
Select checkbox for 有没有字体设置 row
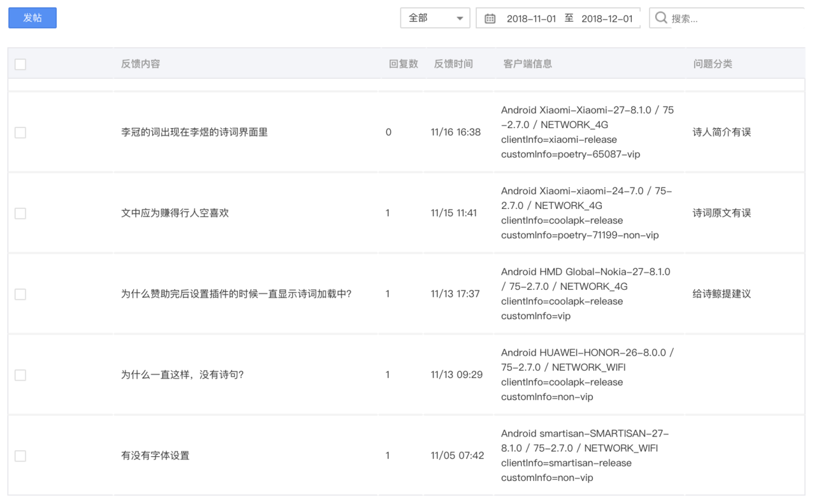point(20,456)
